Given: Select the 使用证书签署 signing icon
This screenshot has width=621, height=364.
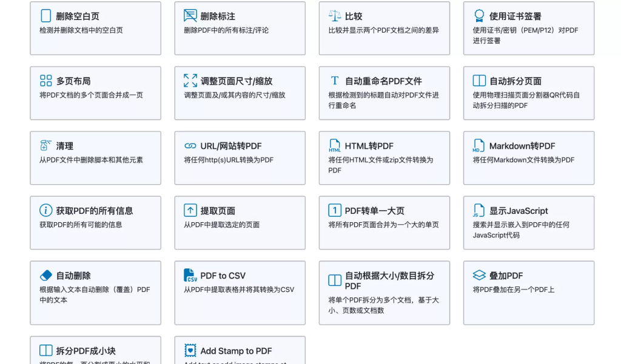Looking at the screenshot, I should click(478, 15).
